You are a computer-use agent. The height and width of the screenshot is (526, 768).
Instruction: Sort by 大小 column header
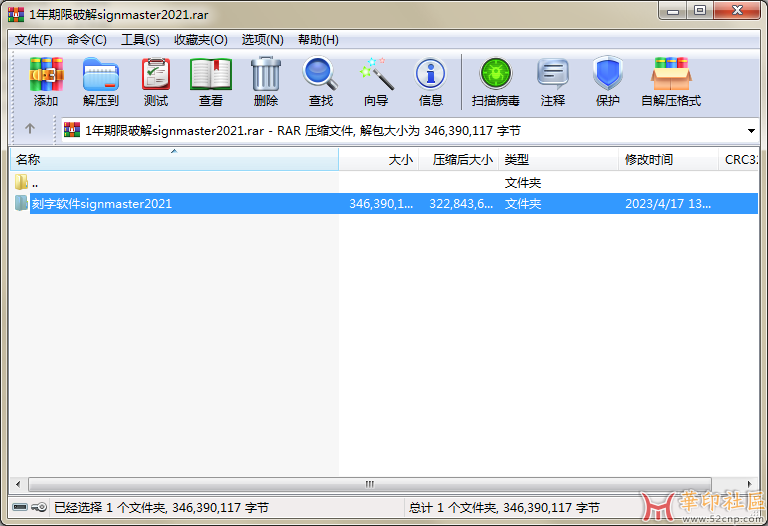click(x=379, y=160)
